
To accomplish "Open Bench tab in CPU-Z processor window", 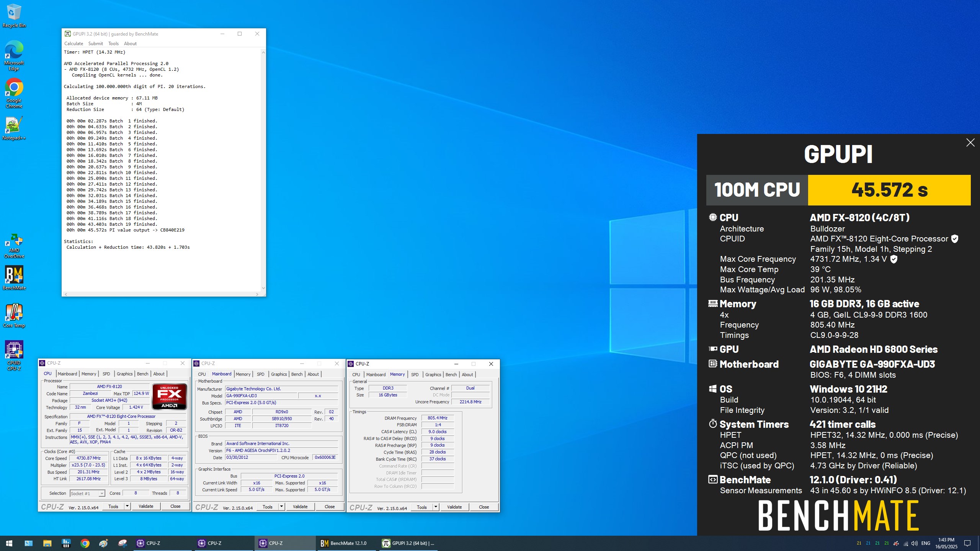I will tap(142, 374).
